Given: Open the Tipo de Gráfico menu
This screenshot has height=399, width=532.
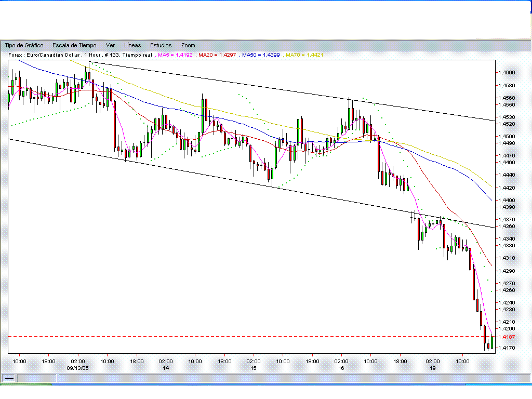Looking at the screenshot, I should [24, 46].
